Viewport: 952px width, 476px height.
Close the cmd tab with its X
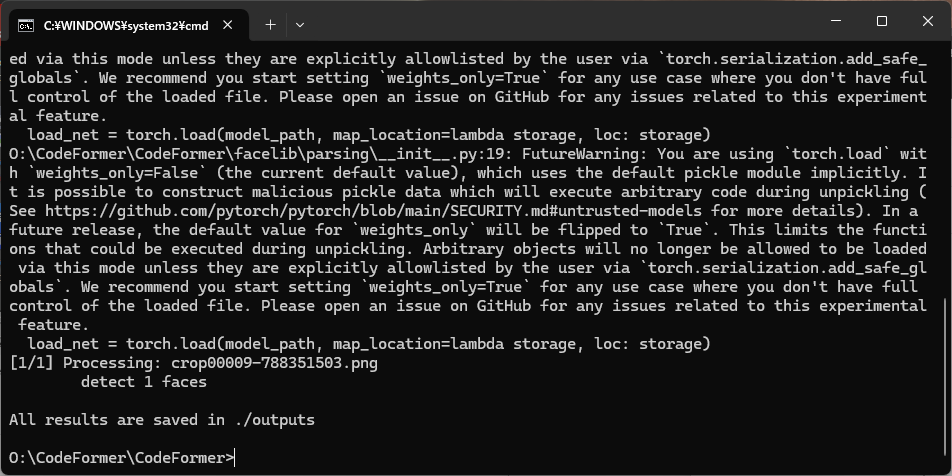pos(228,26)
